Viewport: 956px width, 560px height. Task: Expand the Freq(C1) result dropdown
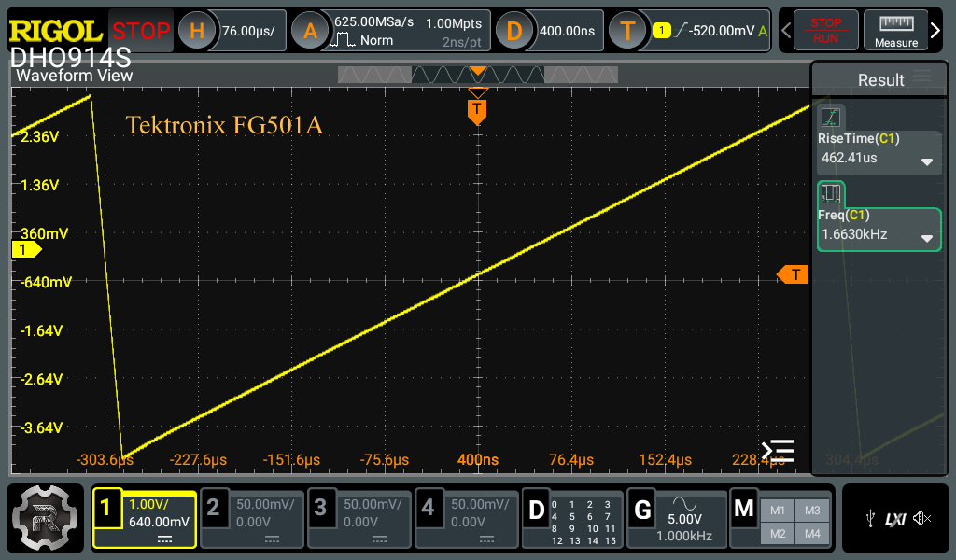click(x=927, y=239)
